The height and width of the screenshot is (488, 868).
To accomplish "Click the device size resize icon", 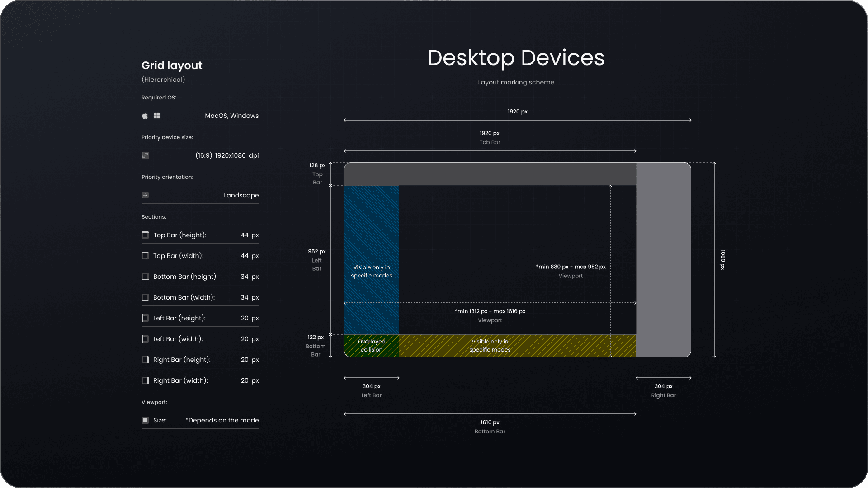I will (x=145, y=155).
